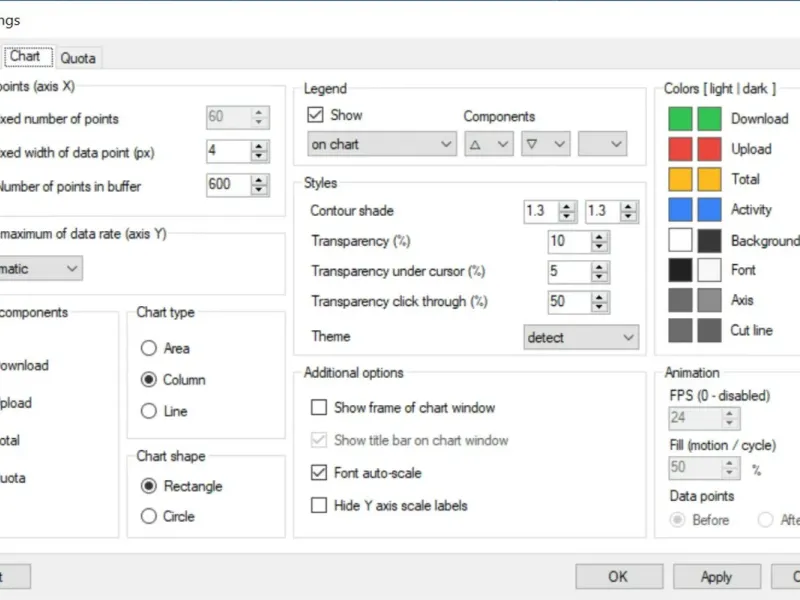Select the Area chart type
The width and height of the screenshot is (800, 600).
(148, 348)
